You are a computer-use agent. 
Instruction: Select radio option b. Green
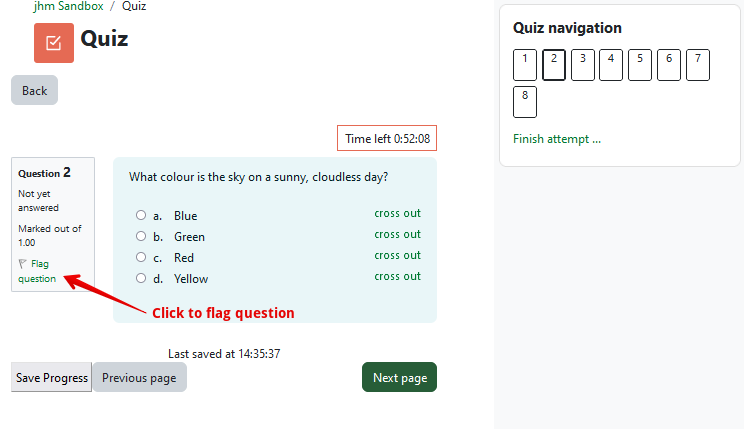point(141,236)
